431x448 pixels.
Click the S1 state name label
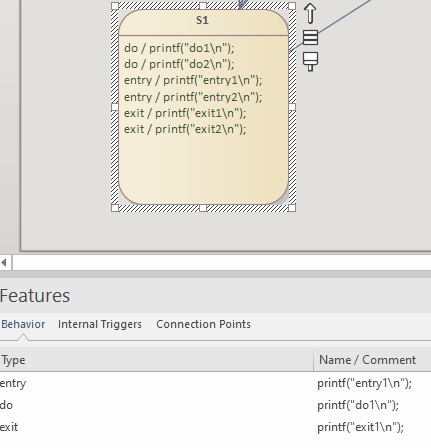pos(202,21)
